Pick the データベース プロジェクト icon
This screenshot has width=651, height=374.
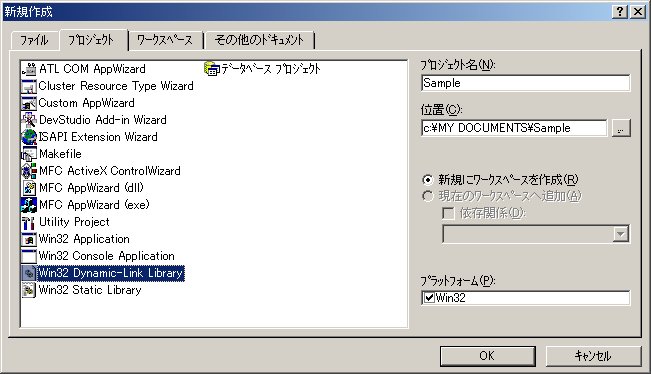(212, 69)
